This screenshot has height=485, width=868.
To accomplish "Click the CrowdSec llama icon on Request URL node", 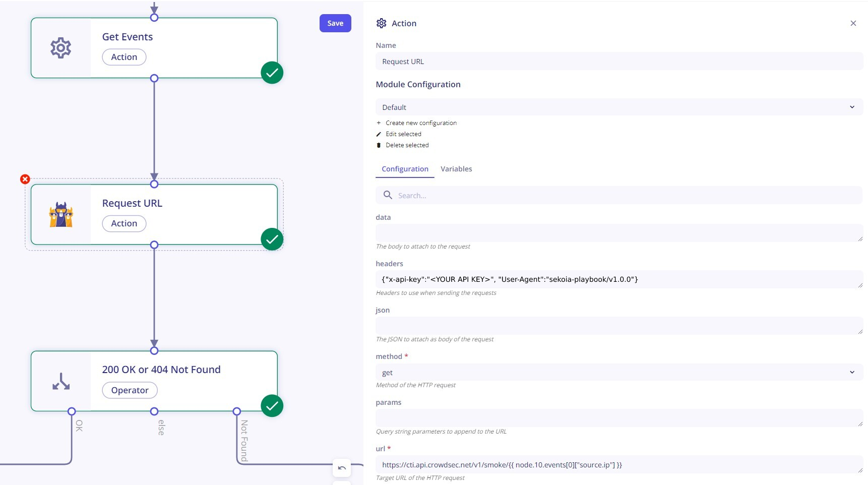I will 61,215.
